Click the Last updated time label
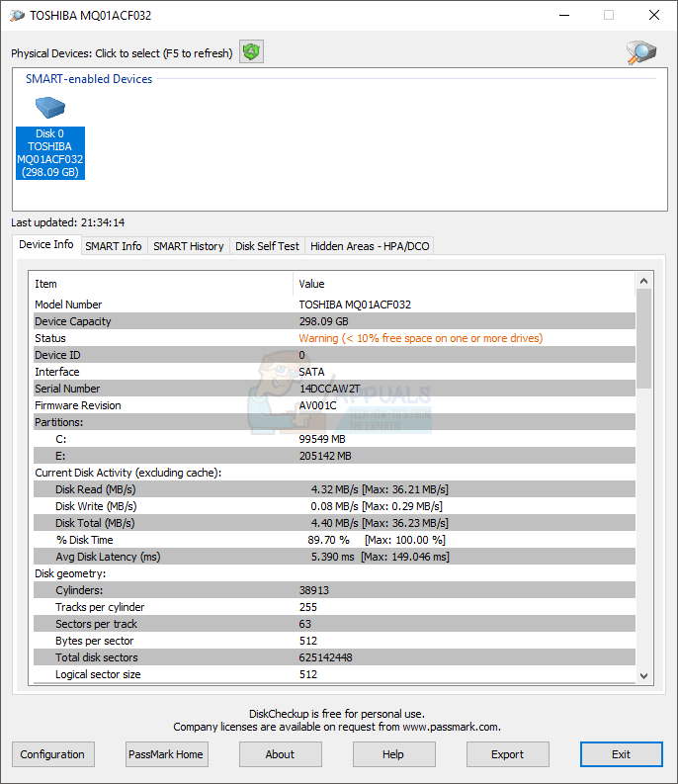Image resolution: width=678 pixels, height=784 pixels. [68, 222]
